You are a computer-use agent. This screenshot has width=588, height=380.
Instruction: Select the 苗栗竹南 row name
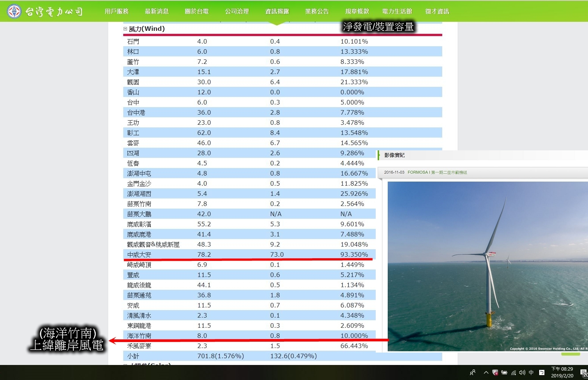click(x=139, y=204)
